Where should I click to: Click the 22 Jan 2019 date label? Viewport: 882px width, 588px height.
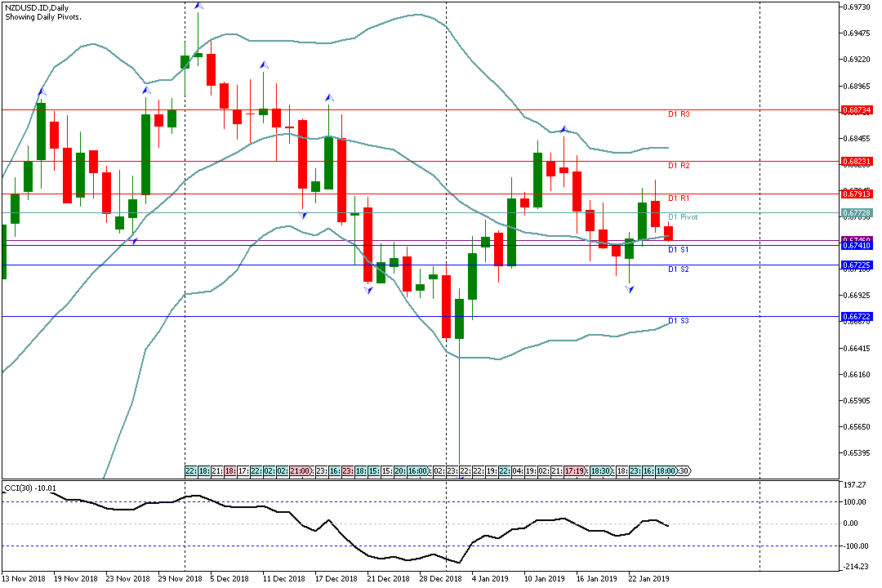point(649,579)
